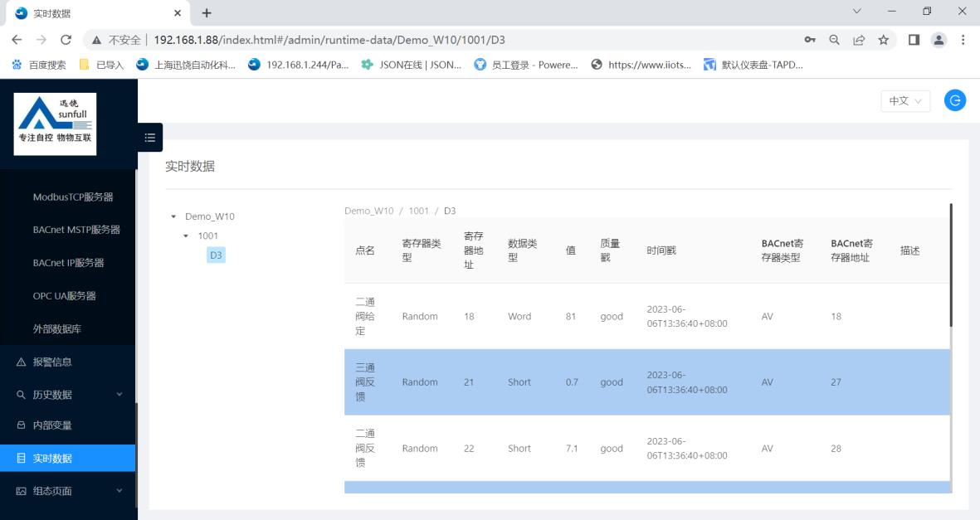This screenshot has width=980, height=520.
Task: Click the 内部变量 sidebar icon
Action: 21,425
